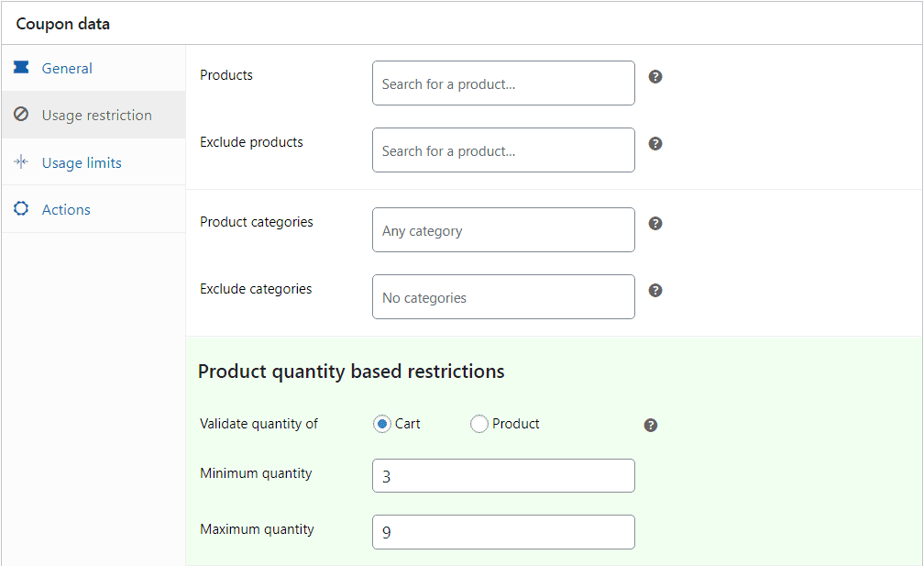Switch to the General tab
Screen dimensions: 924x566
[67, 68]
